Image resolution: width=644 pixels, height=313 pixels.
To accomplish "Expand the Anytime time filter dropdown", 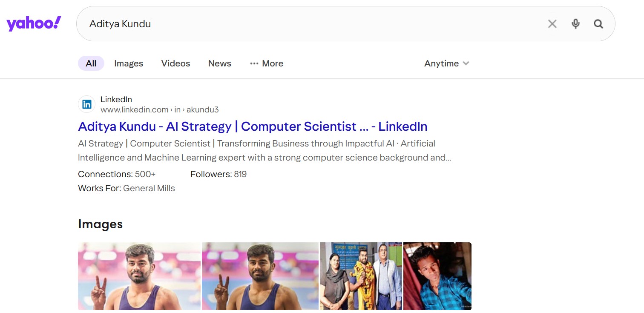I will 446,63.
